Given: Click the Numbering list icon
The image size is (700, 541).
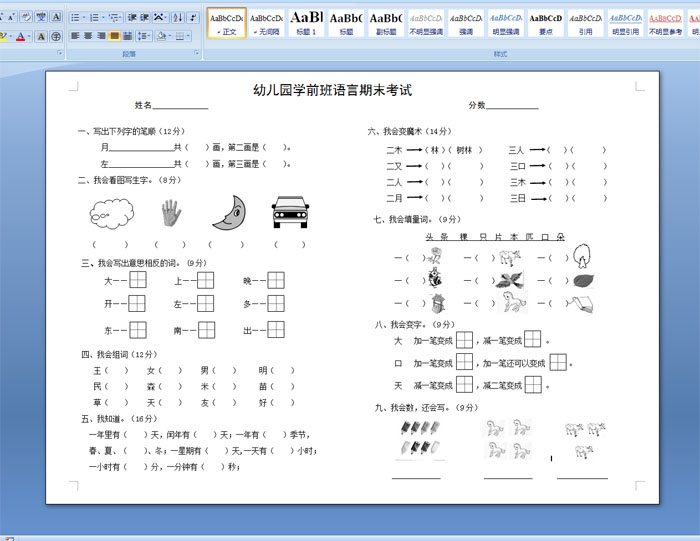Looking at the screenshot, I should point(94,17).
